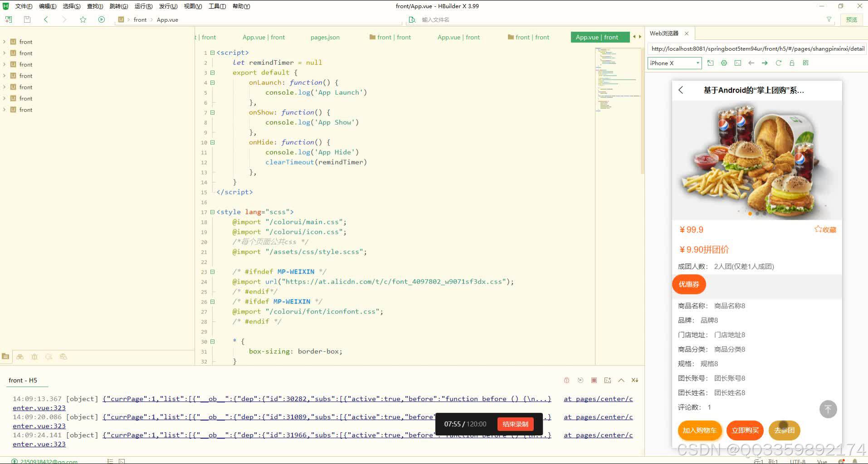This screenshot has height=464, width=868.
Task: Open the 编辑(E) menu
Action: pos(48,6)
